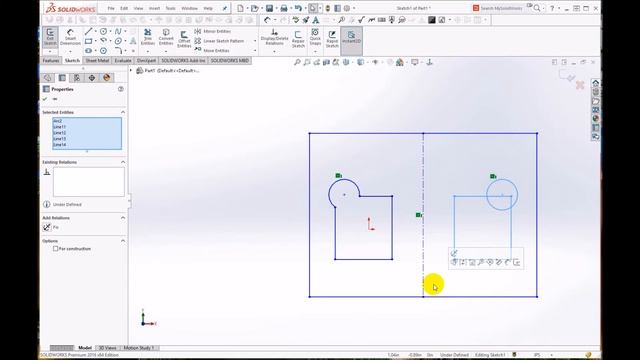Switch to Motion Study 1 tab
Image resolution: width=640 pixels, height=360 pixels.
pyautogui.click(x=139, y=348)
